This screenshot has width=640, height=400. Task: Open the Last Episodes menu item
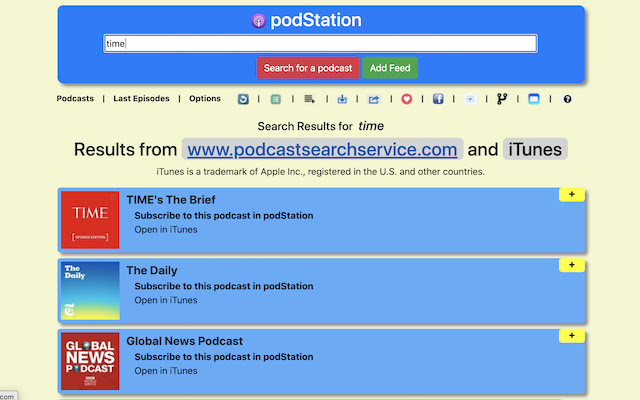pyautogui.click(x=141, y=98)
